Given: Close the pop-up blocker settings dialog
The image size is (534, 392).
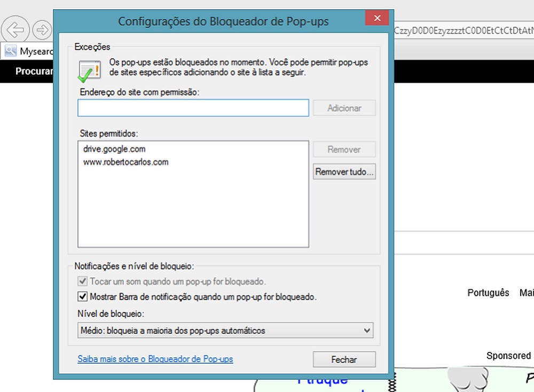Looking at the screenshot, I should [377, 18].
